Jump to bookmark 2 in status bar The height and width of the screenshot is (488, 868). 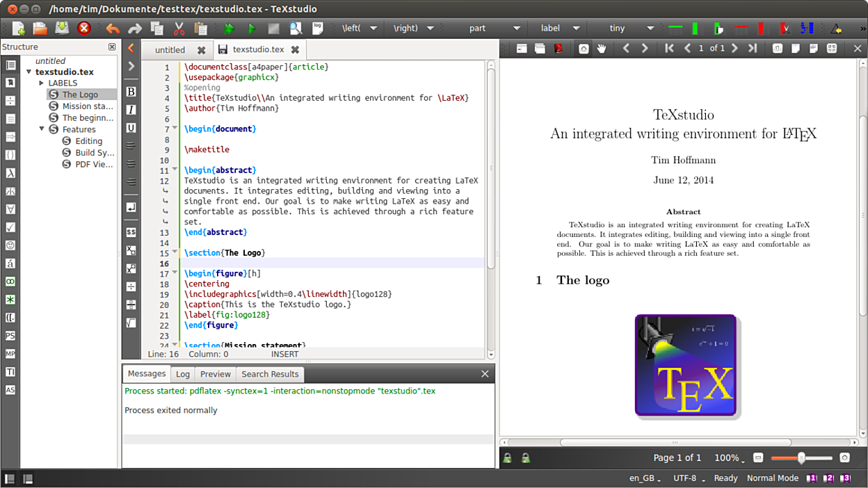pyautogui.click(x=828, y=478)
